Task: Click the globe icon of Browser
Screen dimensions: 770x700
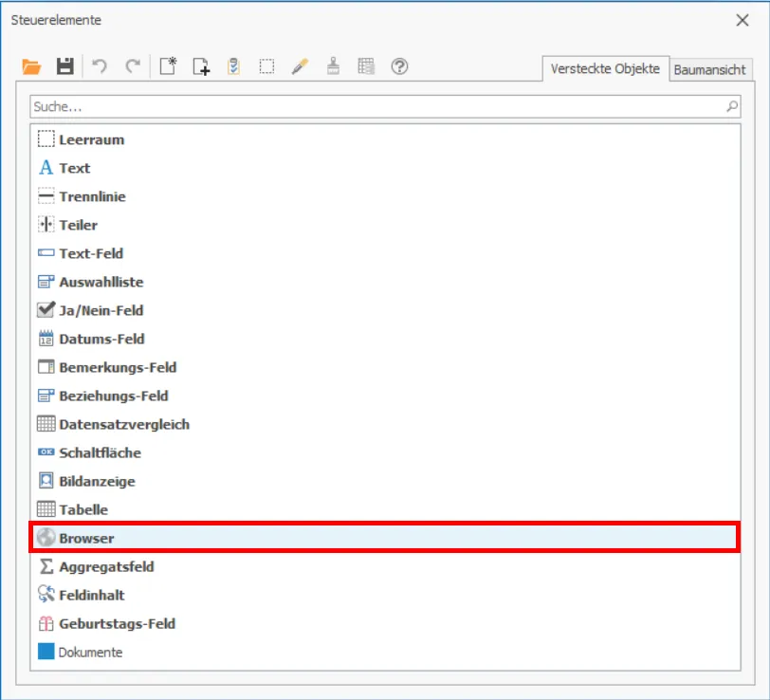Action: [46, 538]
